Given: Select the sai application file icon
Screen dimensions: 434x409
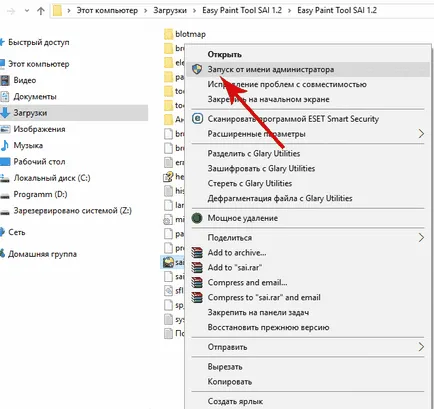Looking at the screenshot, I should 168,262.
